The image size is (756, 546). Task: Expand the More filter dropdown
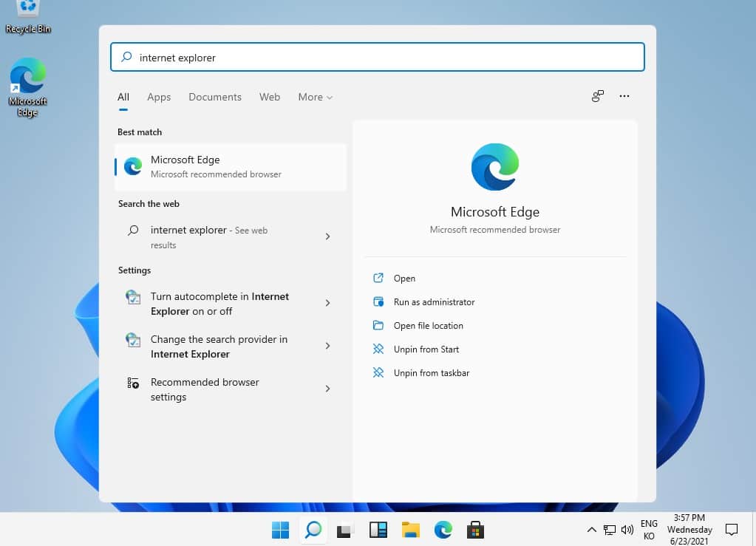pyautogui.click(x=315, y=97)
